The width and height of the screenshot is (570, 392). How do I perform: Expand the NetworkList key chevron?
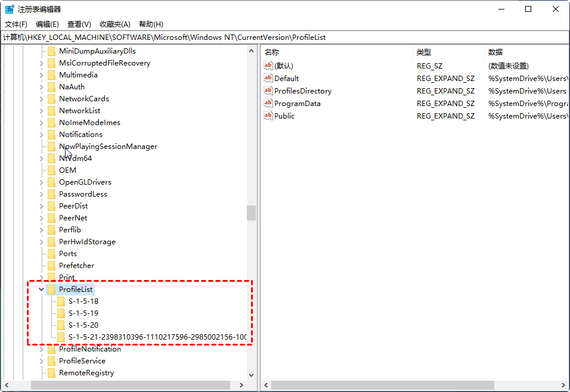(41, 110)
